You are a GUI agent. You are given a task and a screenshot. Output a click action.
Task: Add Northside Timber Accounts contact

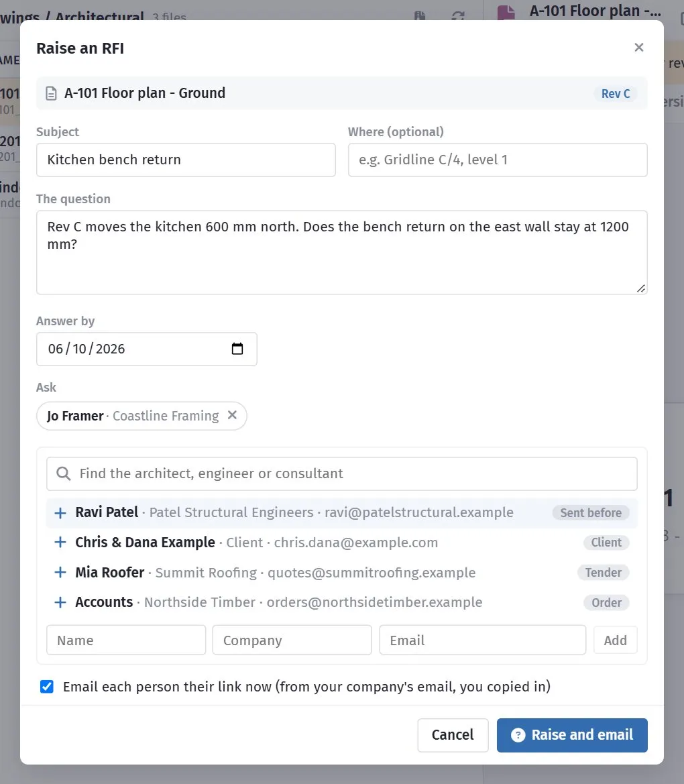[x=60, y=602]
